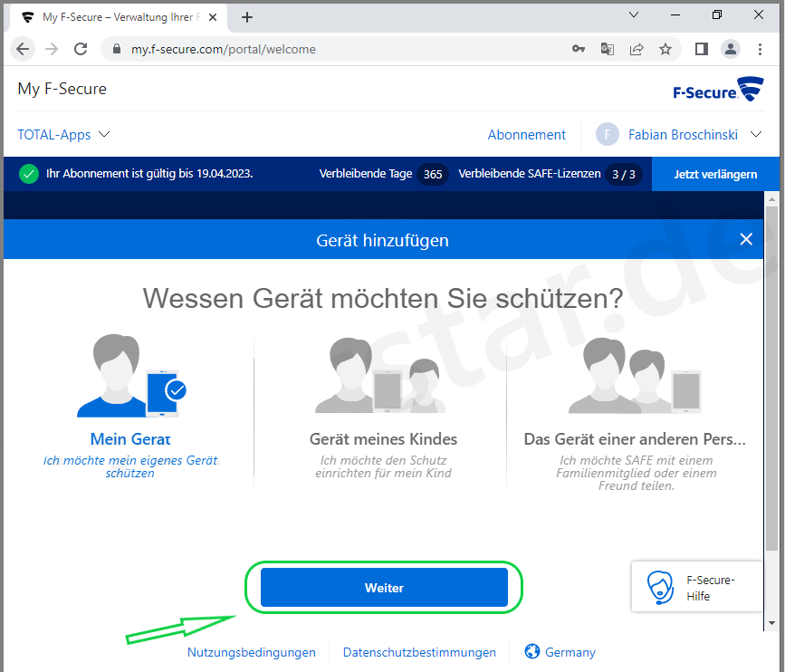Image resolution: width=785 pixels, height=672 pixels.
Task: Close the Gerät hinzufügen dialog
Action: (746, 239)
